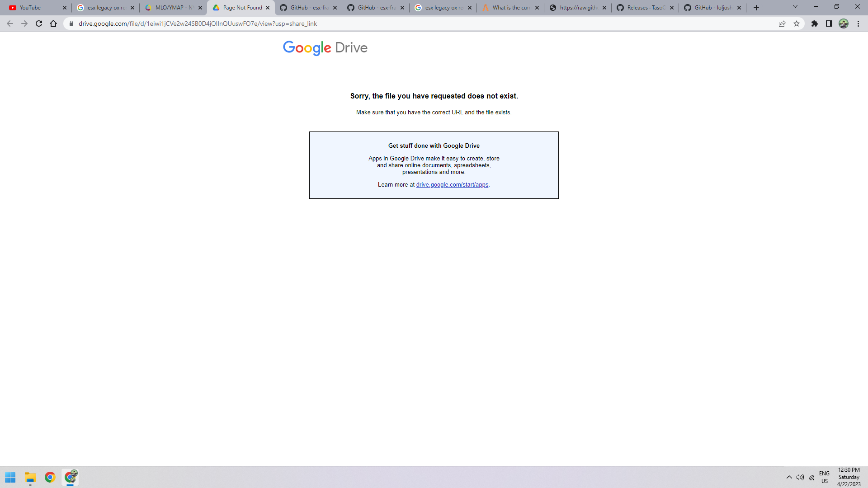The width and height of the screenshot is (868, 488).
Task: View site information lock icon
Action: pos(71,23)
